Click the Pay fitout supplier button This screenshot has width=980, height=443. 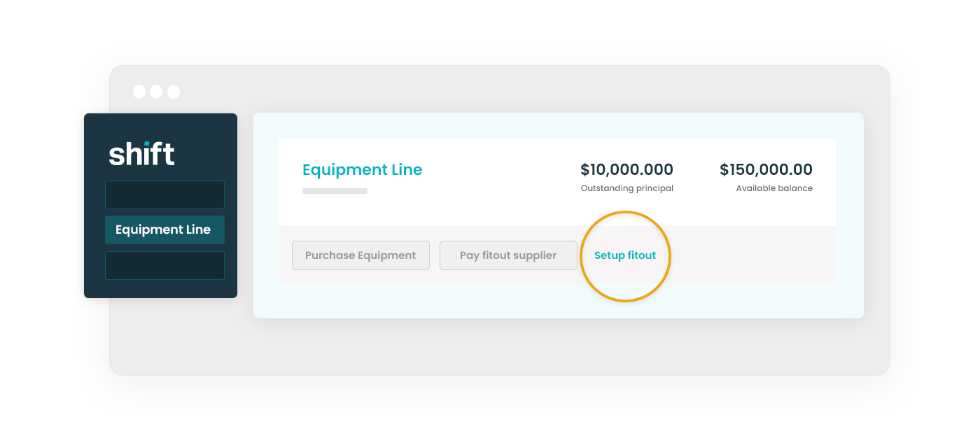(508, 255)
